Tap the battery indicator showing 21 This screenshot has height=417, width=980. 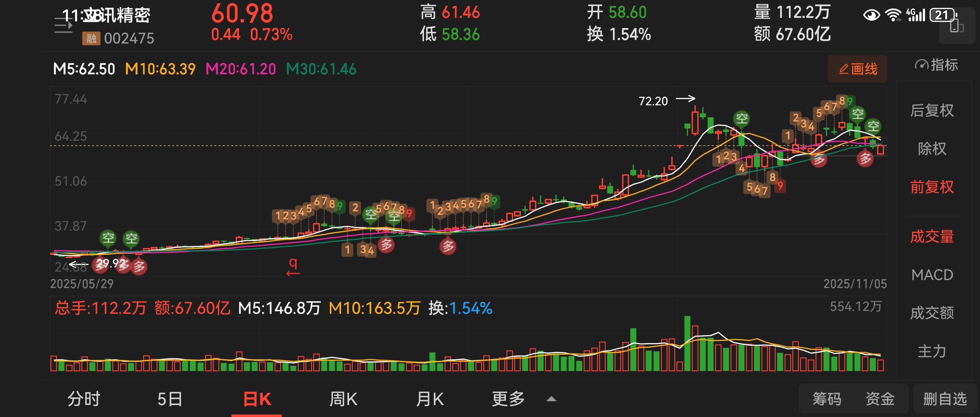[943, 15]
